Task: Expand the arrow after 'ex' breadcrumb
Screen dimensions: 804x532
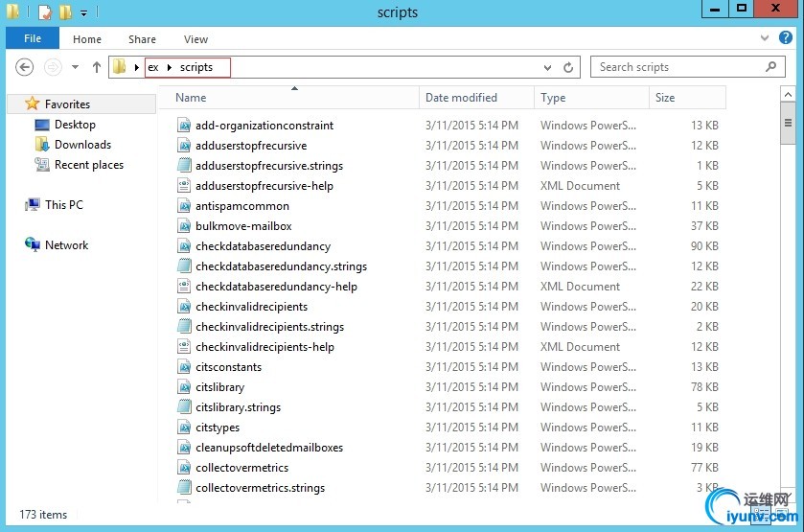Action: [x=170, y=67]
